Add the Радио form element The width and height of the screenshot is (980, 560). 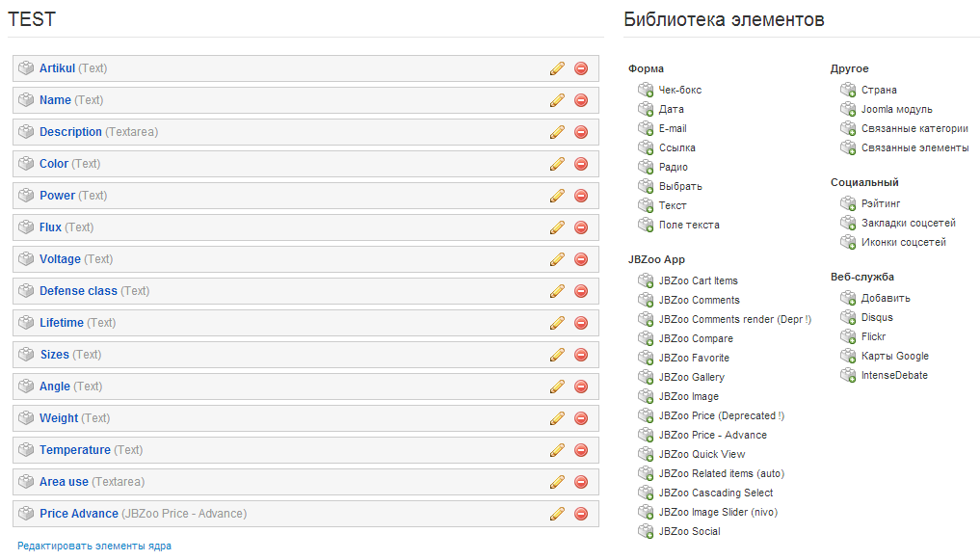pos(646,167)
